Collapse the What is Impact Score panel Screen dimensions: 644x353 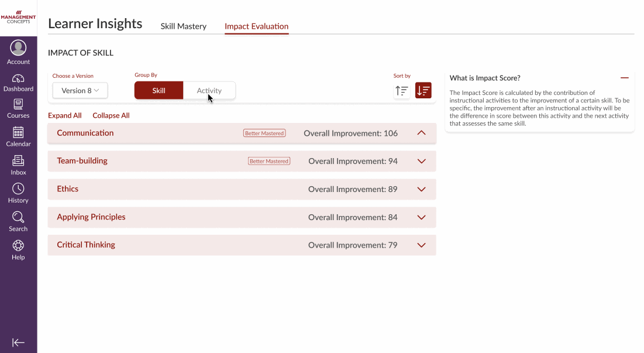point(624,78)
